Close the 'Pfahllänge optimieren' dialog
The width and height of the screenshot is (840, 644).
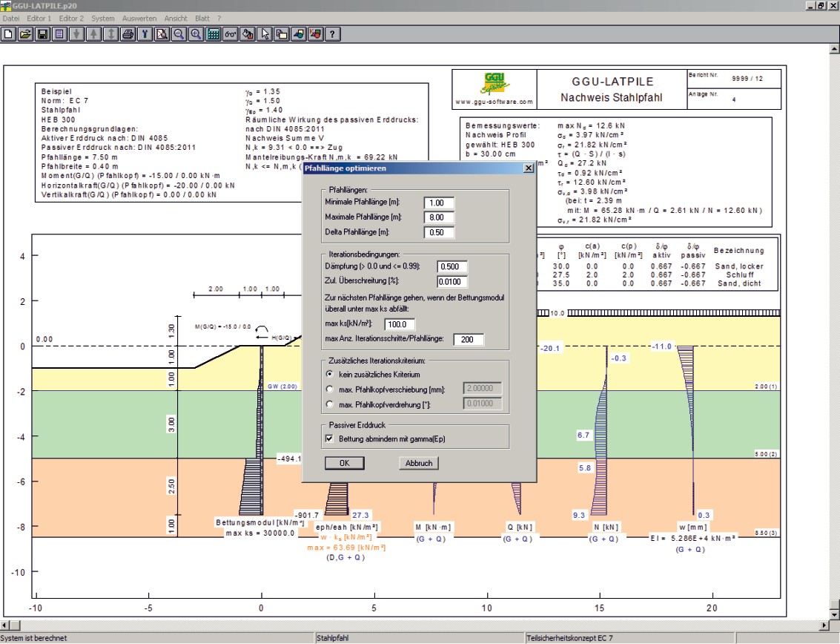(x=528, y=168)
